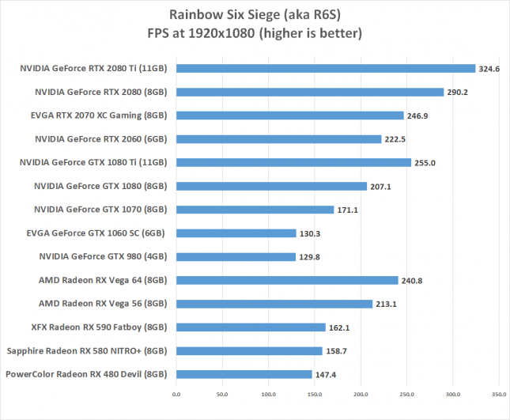Click the data value 171.1

[347, 210]
